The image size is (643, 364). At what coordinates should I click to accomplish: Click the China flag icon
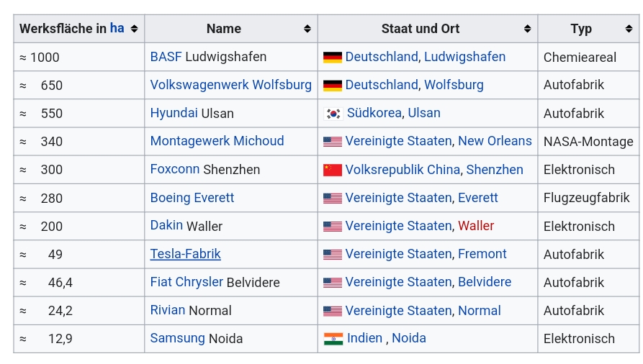tap(333, 170)
